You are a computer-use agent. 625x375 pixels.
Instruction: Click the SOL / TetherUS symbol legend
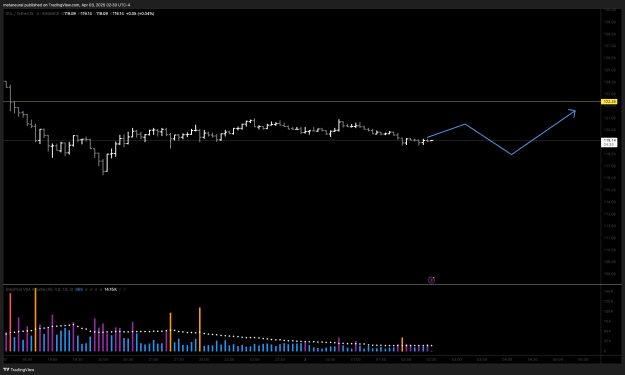(x=32, y=14)
